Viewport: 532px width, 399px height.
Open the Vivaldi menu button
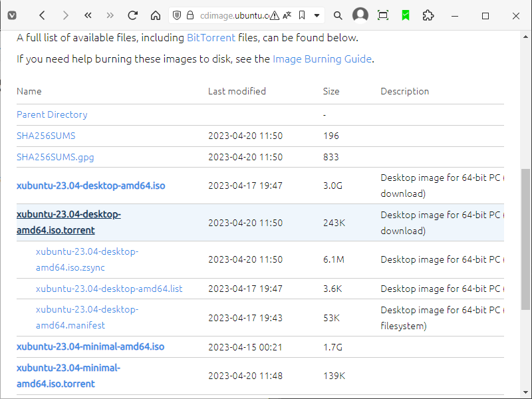tap(12, 15)
